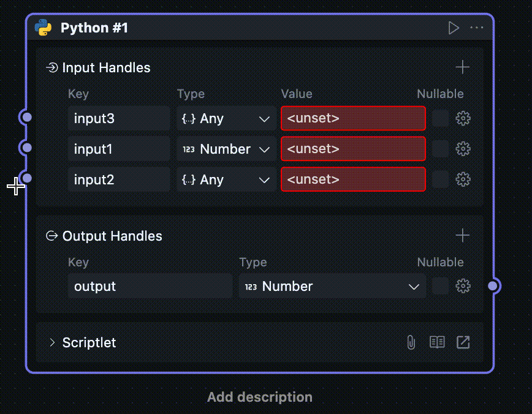
Task: Open settings gear for input2
Action: coord(463,179)
